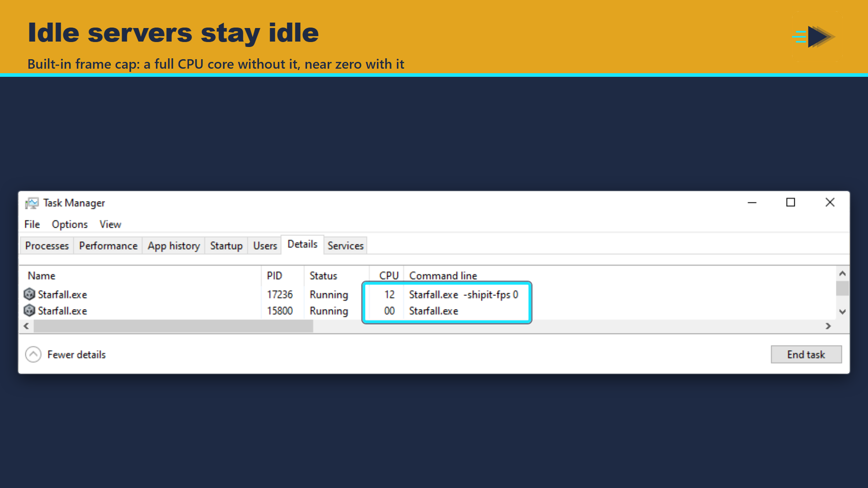Select the Starfall.exe name in the PID 15800 row

coord(62,311)
